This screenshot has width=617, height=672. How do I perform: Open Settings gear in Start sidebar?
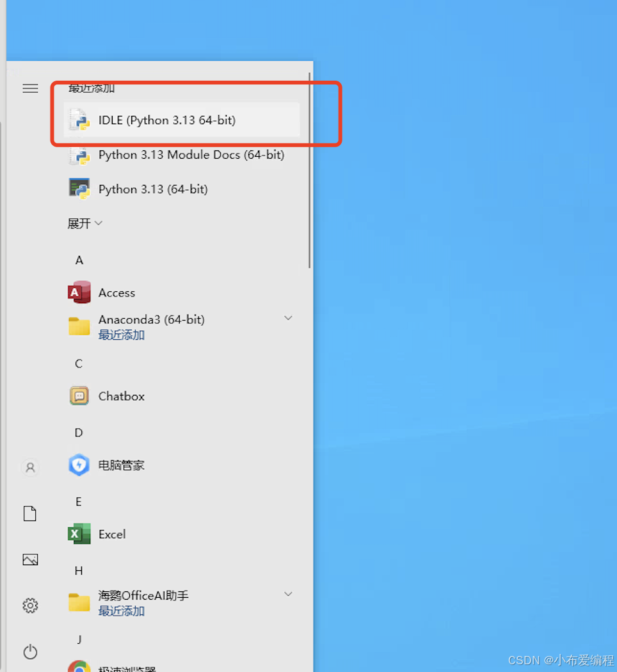(31, 605)
